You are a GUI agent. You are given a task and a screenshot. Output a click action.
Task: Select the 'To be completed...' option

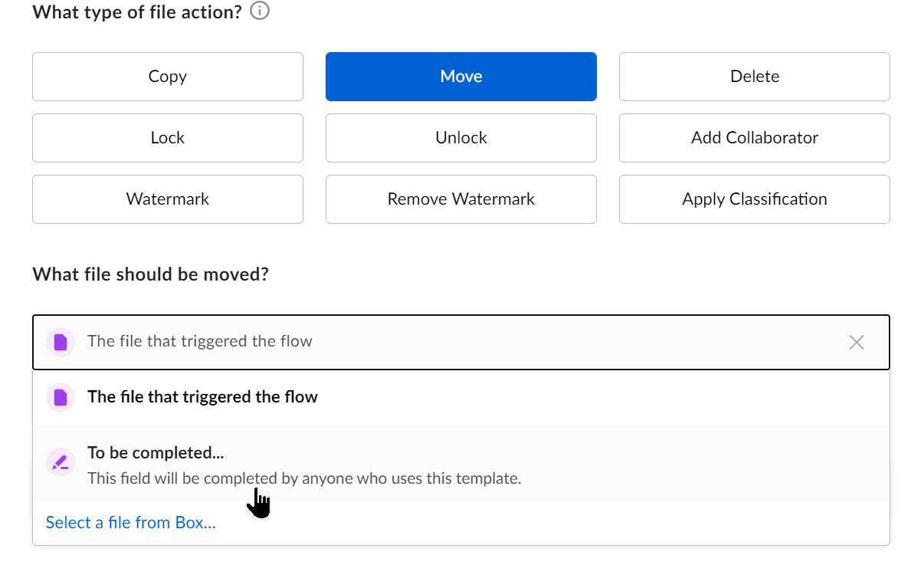[156, 453]
